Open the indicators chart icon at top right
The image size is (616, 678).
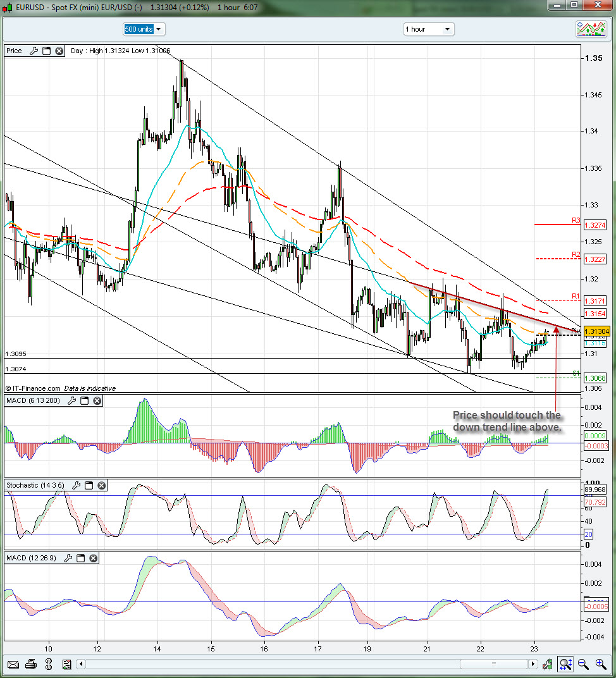coord(591,29)
